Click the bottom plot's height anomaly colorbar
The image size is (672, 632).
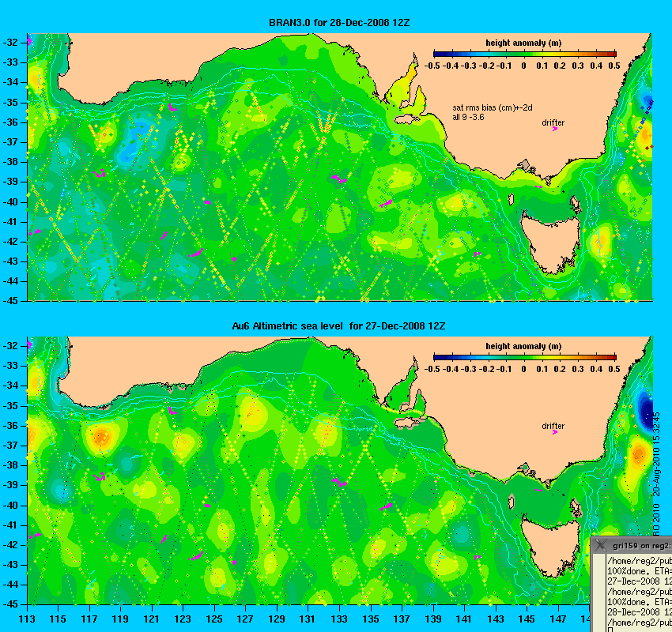525,357
